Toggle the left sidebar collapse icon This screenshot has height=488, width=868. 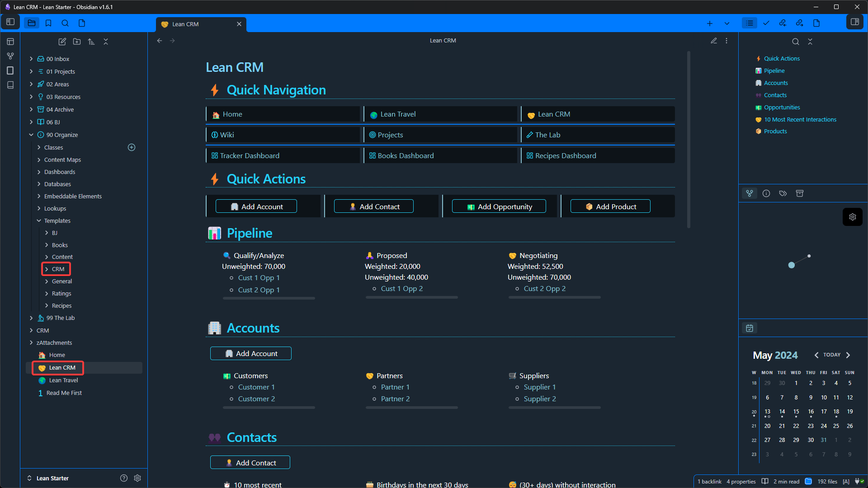pyautogui.click(x=10, y=22)
